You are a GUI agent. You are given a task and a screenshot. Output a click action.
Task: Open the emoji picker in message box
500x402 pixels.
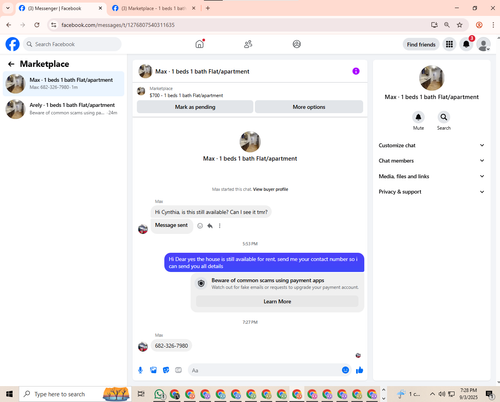pyautogui.click(x=345, y=370)
